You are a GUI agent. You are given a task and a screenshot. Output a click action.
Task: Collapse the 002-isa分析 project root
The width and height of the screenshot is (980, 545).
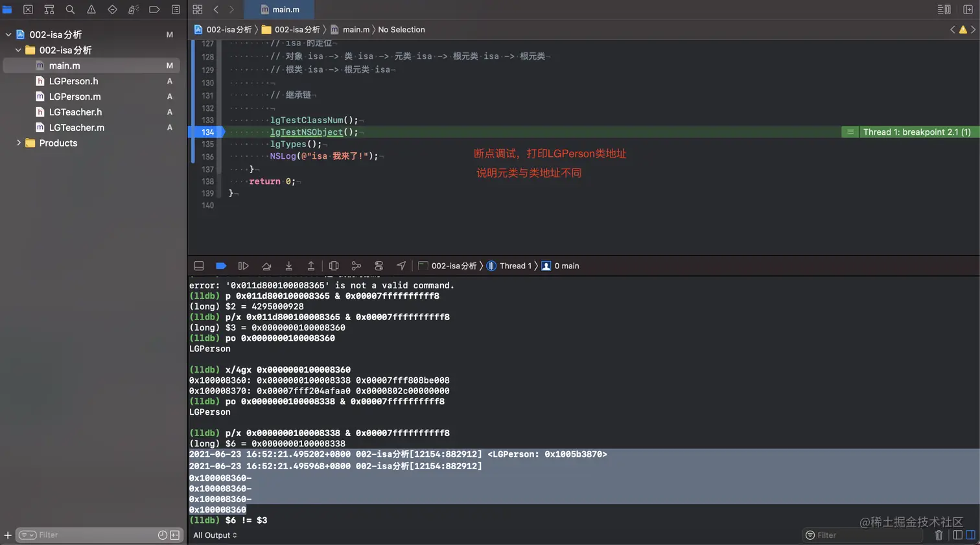coord(8,34)
